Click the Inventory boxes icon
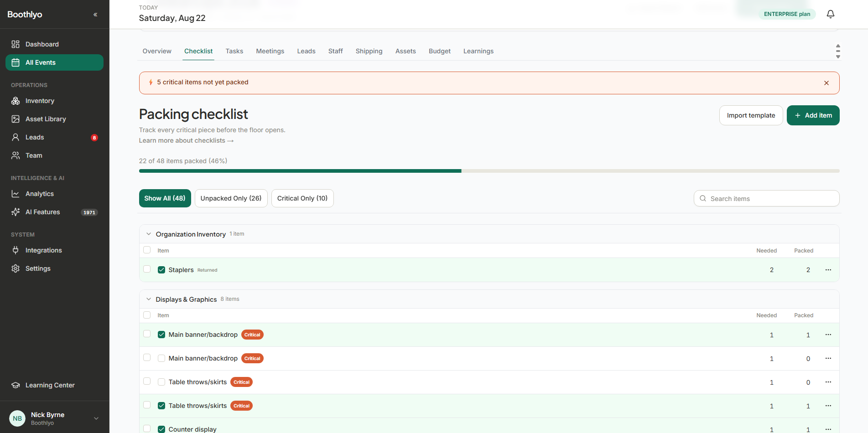Screen dimensions: 868x433 click(x=16, y=101)
